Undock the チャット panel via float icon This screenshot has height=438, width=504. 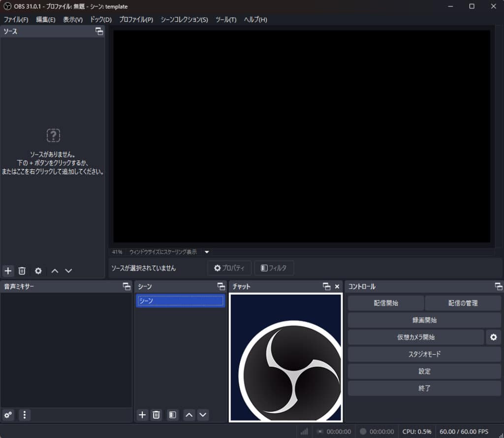coord(326,286)
